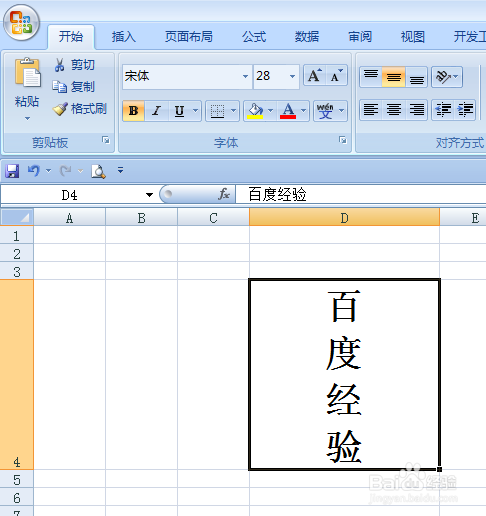Image resolution: width=486 pixels, height=516 pixels.
Task: Open phonetic guide options arrow
Action: (x=342, y=111)
